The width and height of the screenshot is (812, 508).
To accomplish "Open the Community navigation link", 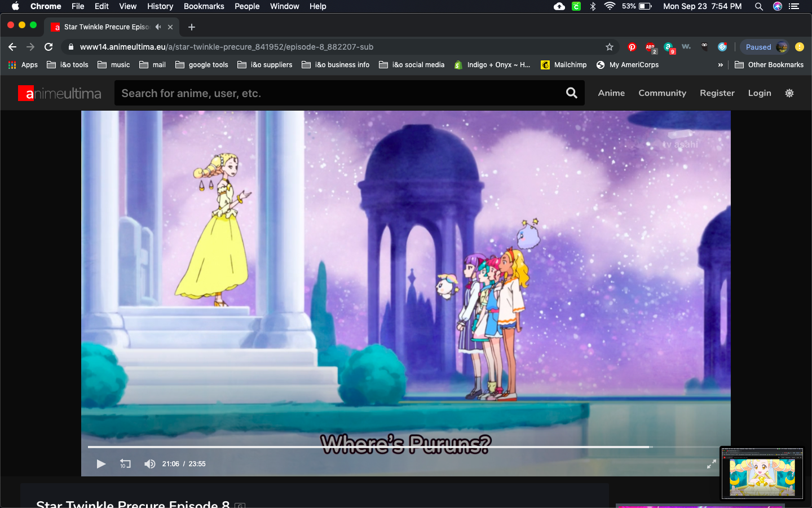I will pyautogui.click(x=662, y=93).
